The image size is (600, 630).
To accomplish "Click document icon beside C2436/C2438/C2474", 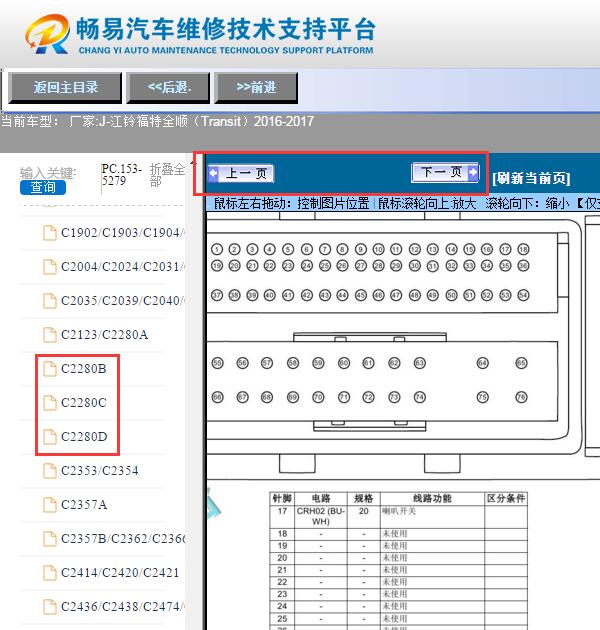I will coord(50,607).
